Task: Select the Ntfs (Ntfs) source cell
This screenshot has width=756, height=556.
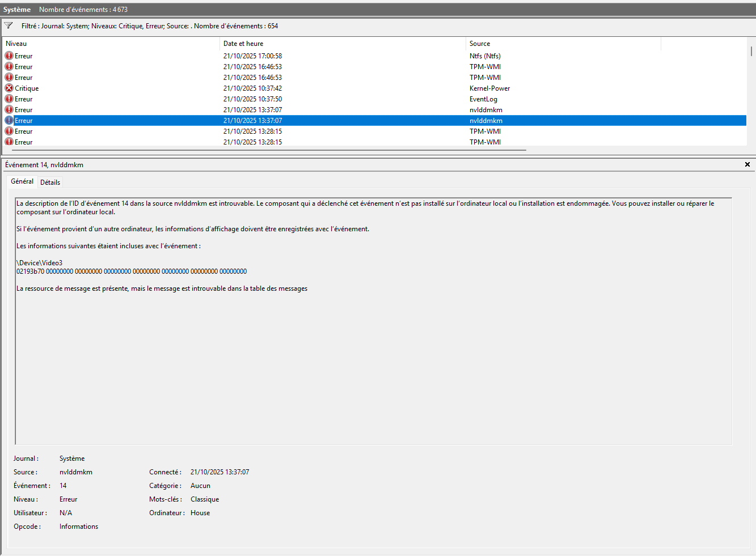Action: [485, 56]
